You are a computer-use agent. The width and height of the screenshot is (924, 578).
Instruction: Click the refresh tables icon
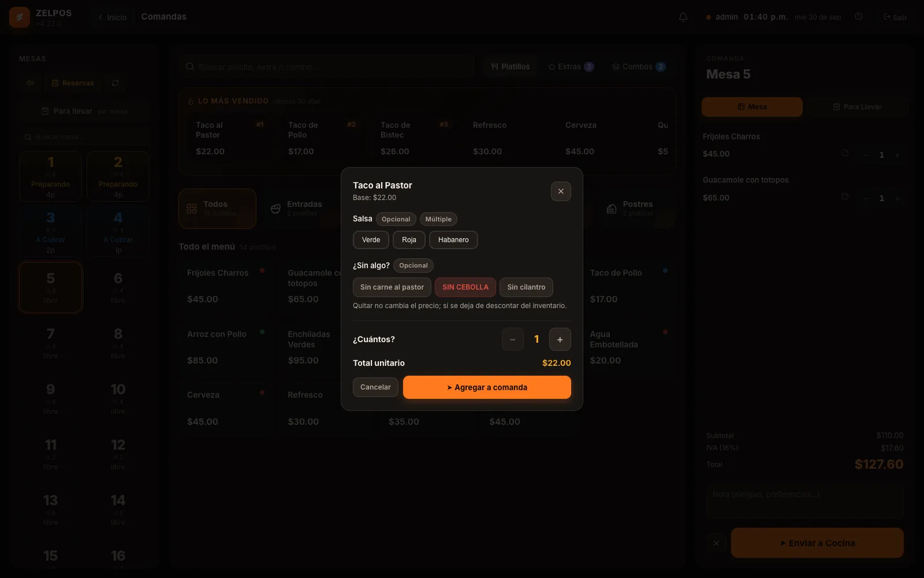coord(115,83)
